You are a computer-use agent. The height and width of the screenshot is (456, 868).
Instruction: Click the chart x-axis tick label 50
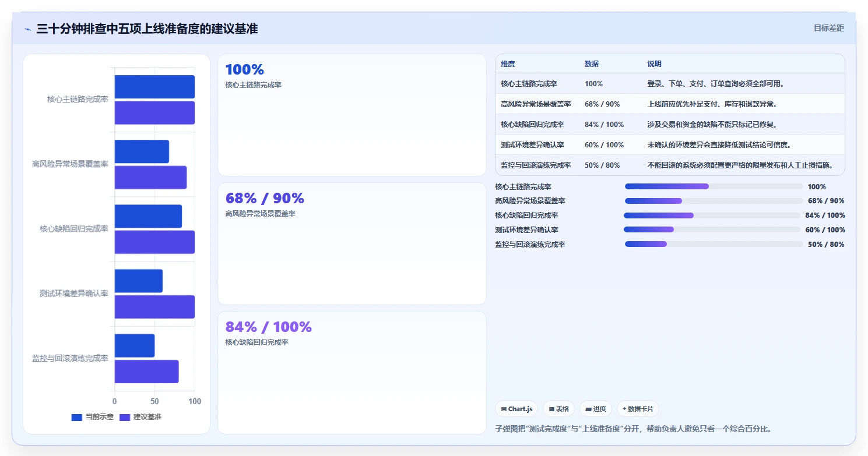point(154,401)
